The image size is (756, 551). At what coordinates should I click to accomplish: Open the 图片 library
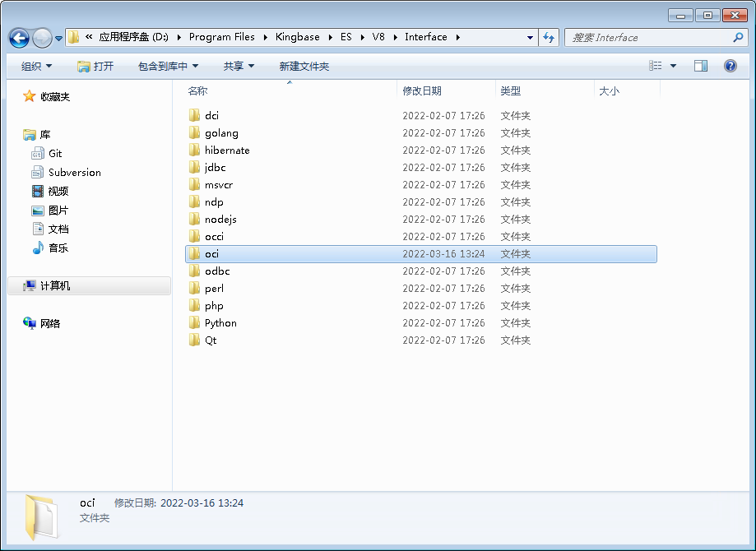pos(50,211)
